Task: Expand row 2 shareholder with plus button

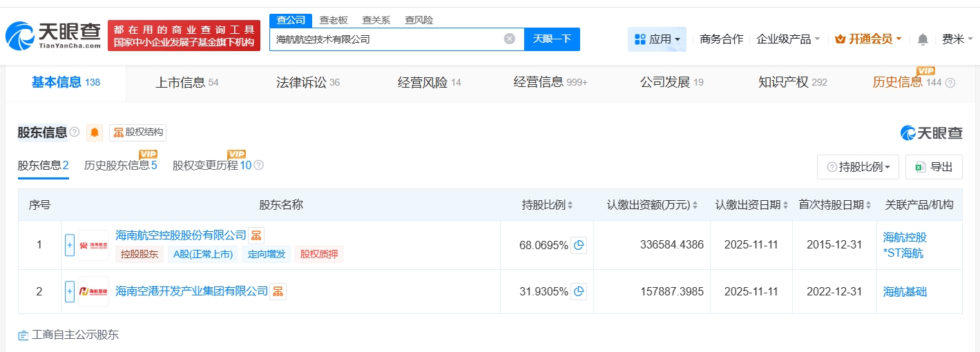Action: coord(70,291)
